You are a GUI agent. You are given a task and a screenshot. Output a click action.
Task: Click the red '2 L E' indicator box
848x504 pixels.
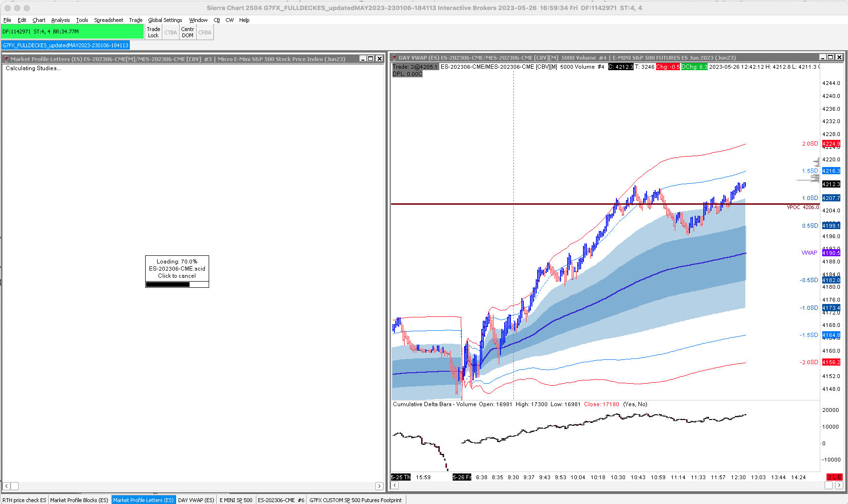tap(835, 477)
